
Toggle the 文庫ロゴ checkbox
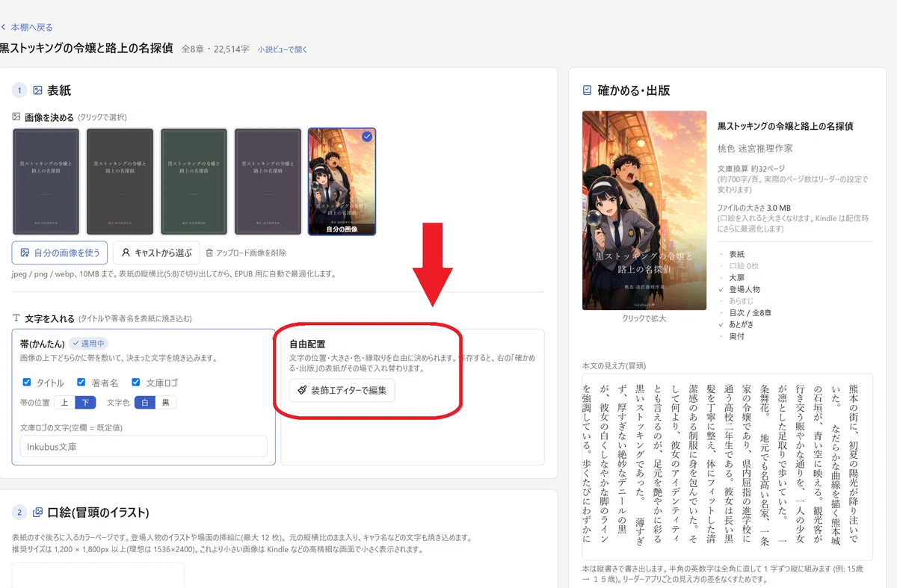tap(135, 382)
